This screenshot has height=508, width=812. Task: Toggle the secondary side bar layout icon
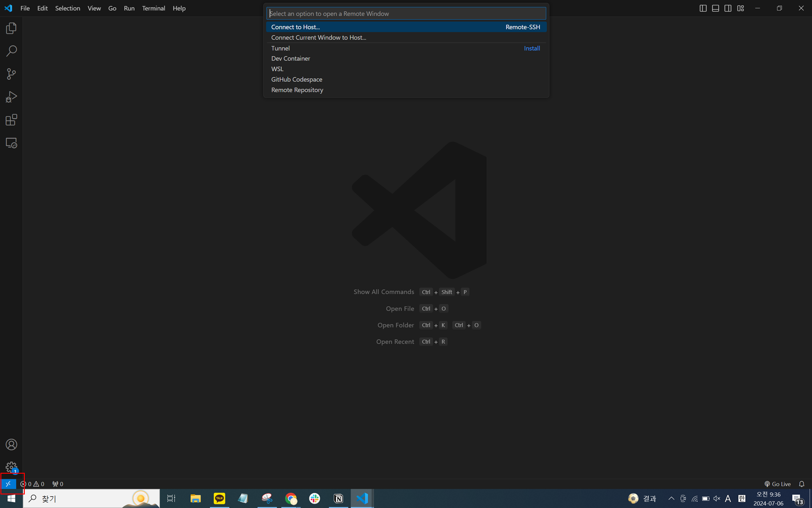pyautogui.click(x=728, y=8)
